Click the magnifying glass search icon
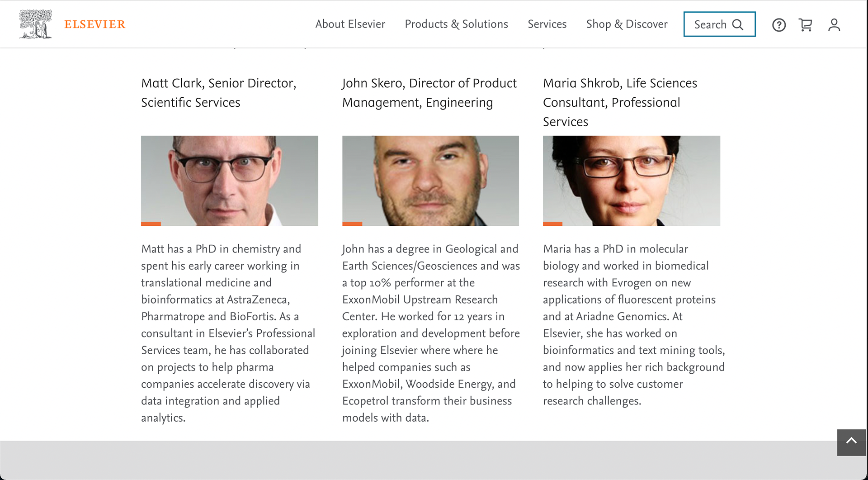 click(738, 24)
